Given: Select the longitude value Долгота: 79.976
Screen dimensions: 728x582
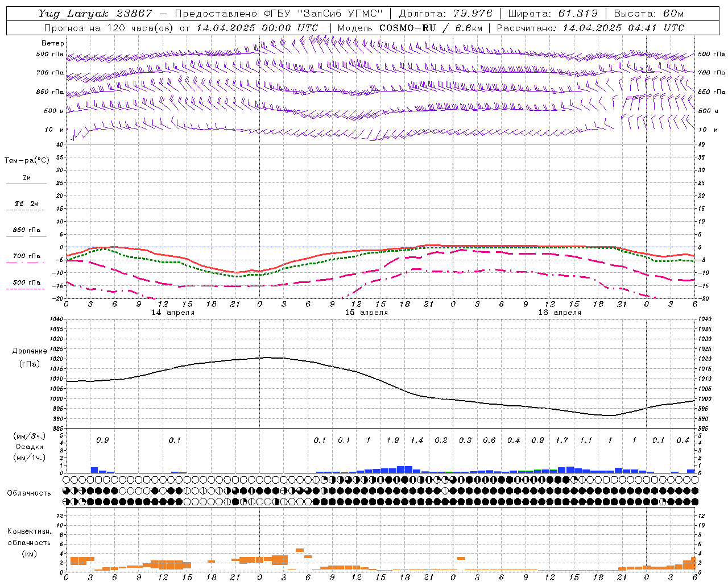Looking at the screenshot, I should [x=446, y=14].
